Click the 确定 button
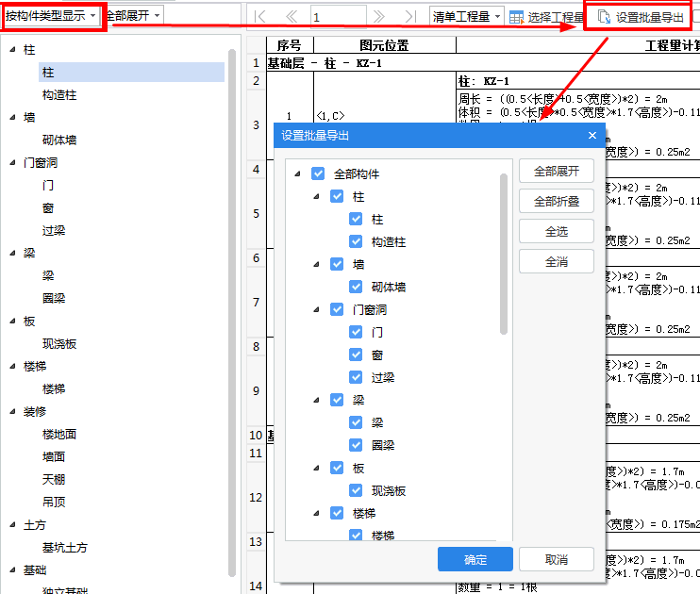700x594 pixels. point(475,560)
